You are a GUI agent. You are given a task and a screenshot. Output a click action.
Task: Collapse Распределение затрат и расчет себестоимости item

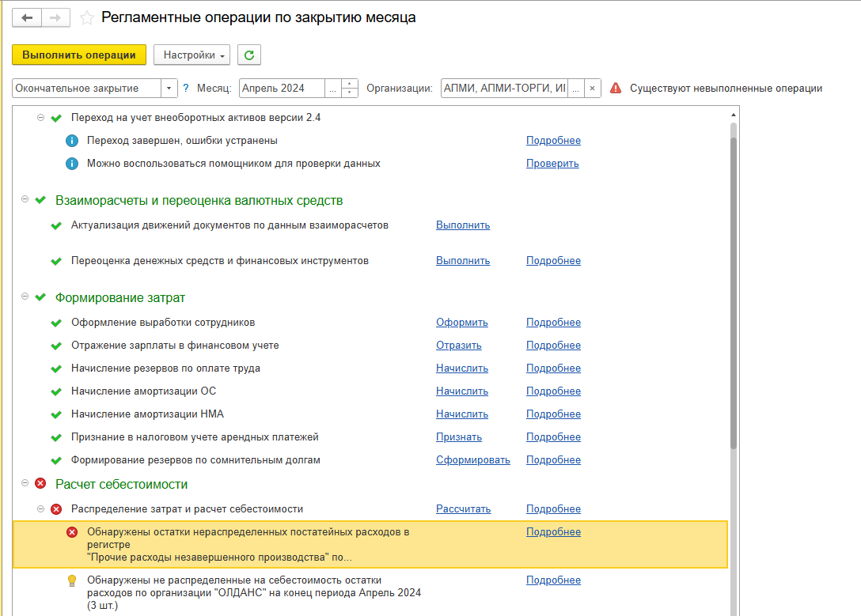41,509
